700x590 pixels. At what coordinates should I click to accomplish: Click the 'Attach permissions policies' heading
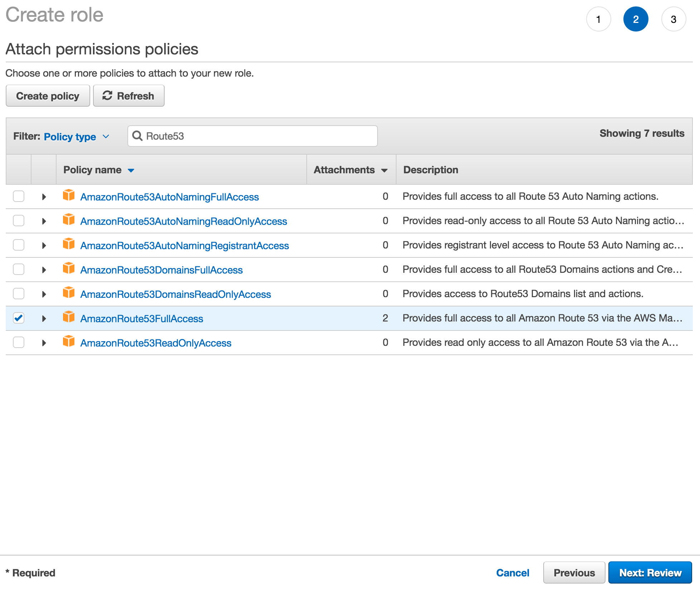[102, 49]
